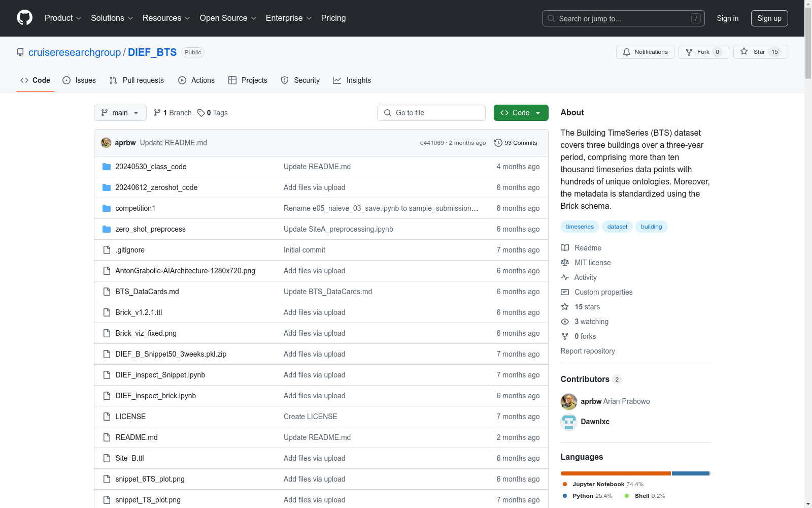Open the 93 Commits link
The height and width of the screenshot is (508, 812).
point(516,143)
